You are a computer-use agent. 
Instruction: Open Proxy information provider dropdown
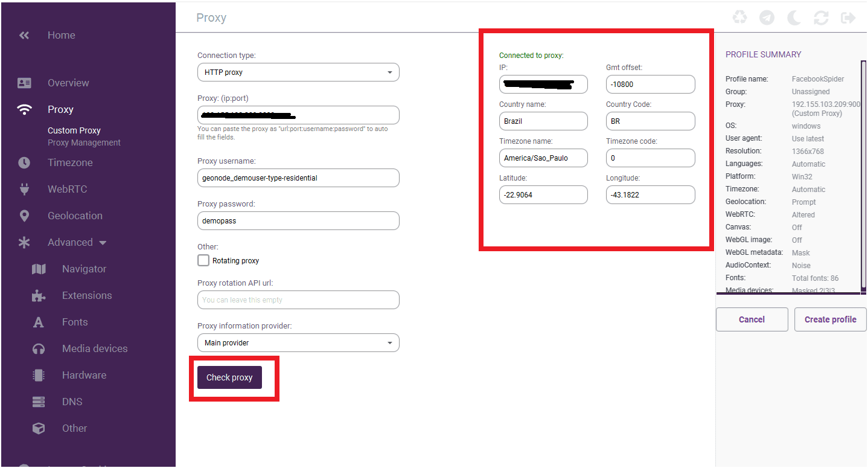pyautogui.click(x=298, y=343)
